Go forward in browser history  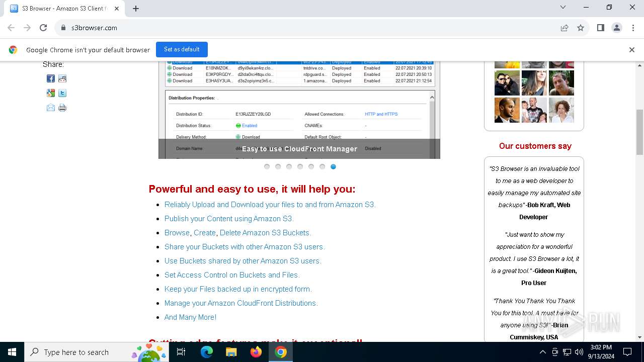coord(27,28)
